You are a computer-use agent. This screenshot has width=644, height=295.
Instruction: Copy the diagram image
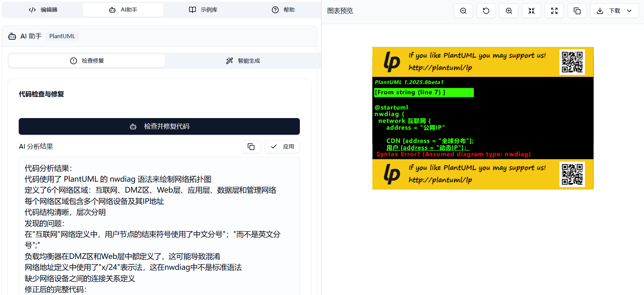pyautogui.click(x=577, y=11)
